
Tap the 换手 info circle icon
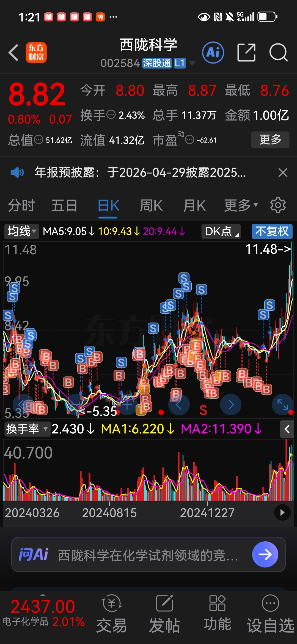click(x=111, y=114)
